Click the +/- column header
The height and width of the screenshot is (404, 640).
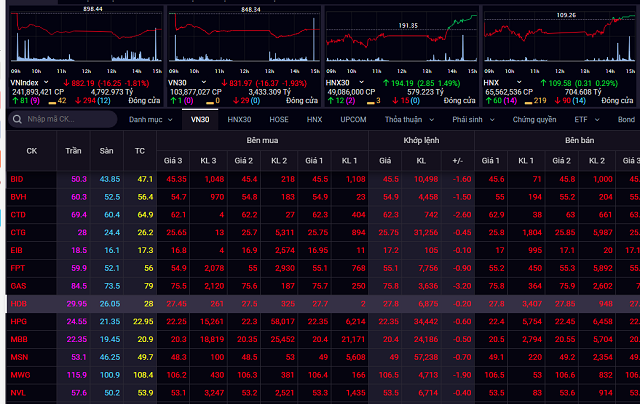point(457,160)
